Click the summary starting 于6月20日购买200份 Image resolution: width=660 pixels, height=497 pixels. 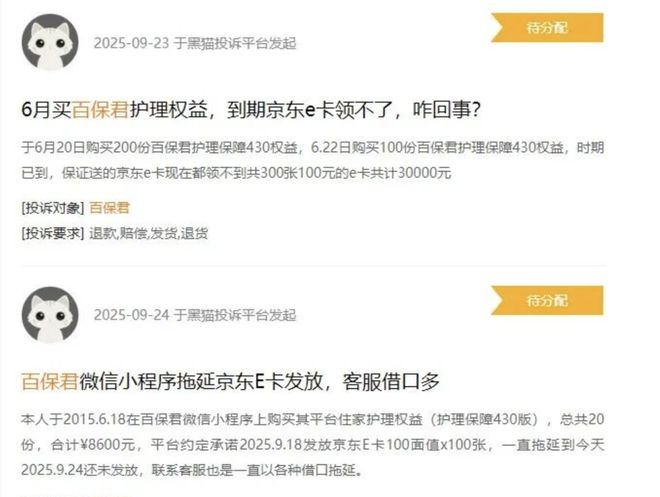pos(313,160)
